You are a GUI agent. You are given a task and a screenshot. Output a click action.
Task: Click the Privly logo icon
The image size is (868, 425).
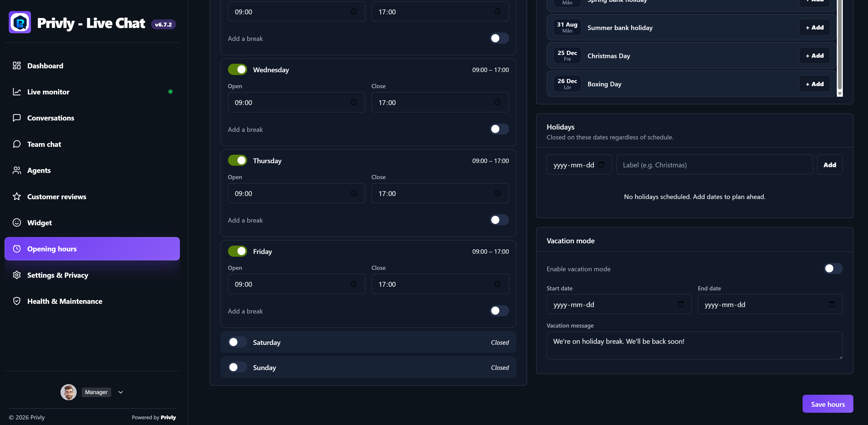point(20,22)
